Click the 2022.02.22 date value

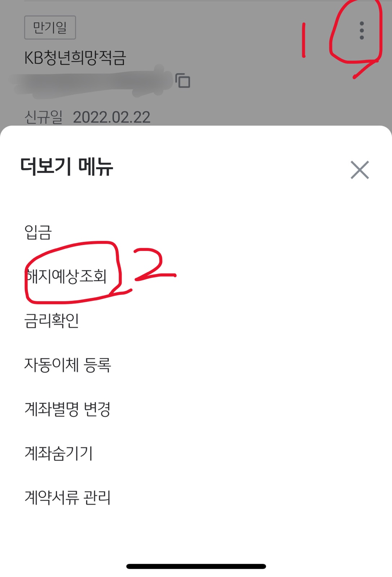tap(111, 117)
